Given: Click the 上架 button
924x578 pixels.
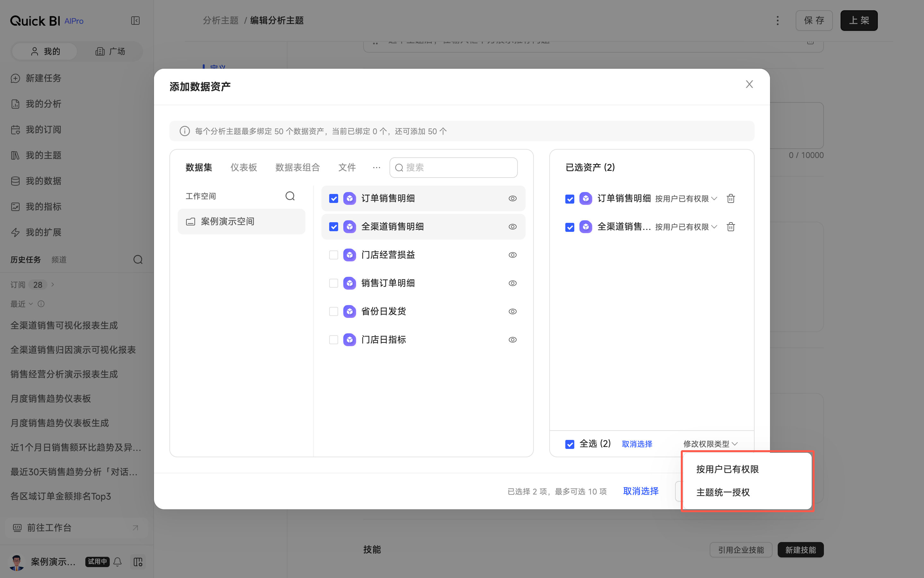Looking at the screenshot, I should [x=859, y=21].
